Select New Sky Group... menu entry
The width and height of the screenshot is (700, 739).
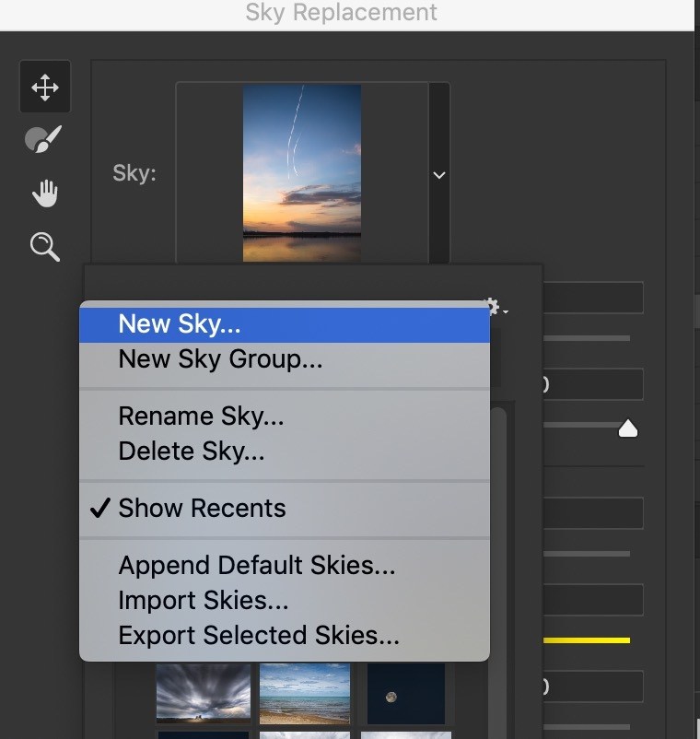[x=220, y=359]
